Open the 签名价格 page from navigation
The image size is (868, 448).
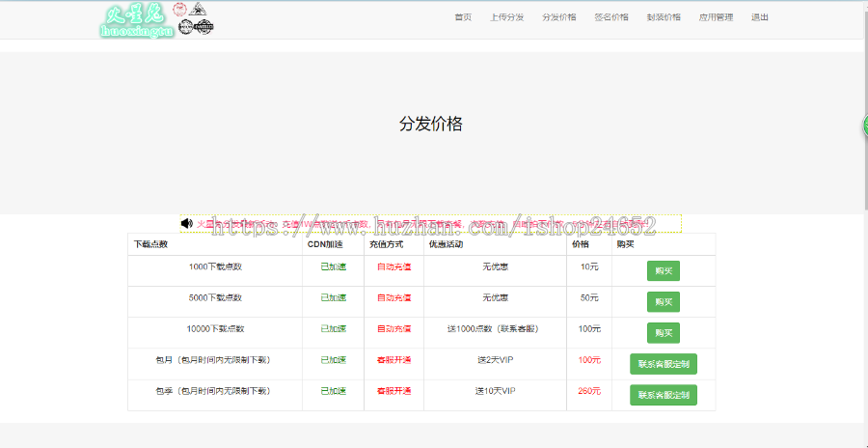pyautogui.click(x=610, y=17)
